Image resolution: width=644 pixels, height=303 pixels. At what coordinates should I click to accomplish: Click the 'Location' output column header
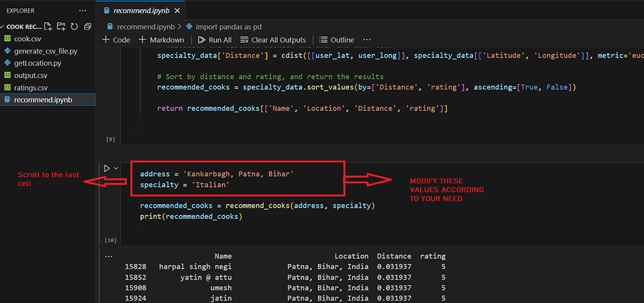click(352, 256)
